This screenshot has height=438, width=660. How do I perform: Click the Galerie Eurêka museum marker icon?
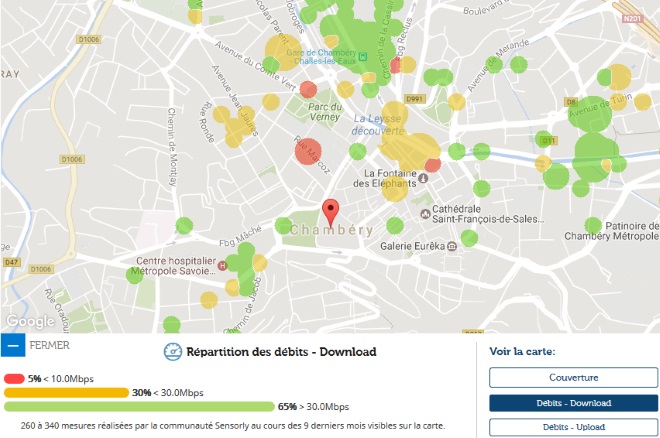[453, 245]
